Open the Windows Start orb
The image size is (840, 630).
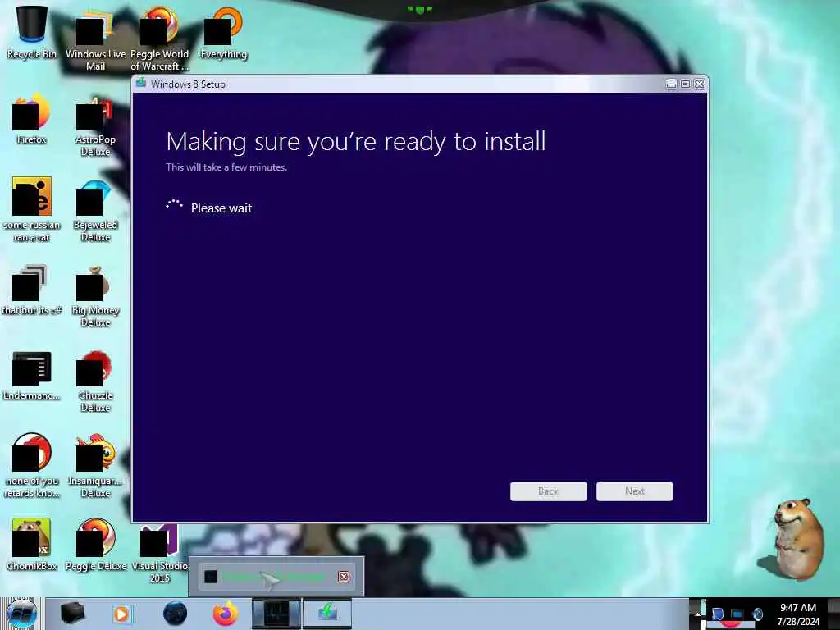coord(21,614)
